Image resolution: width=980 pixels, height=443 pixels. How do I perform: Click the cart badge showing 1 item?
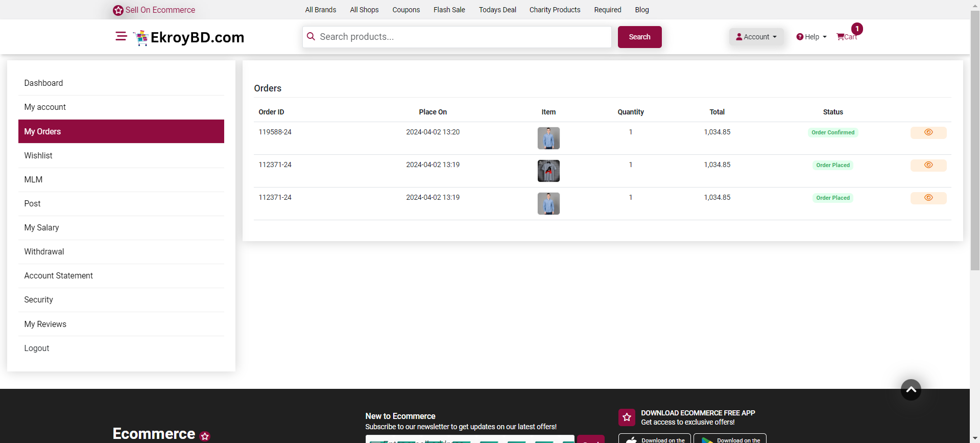click(x=857, y=29)
